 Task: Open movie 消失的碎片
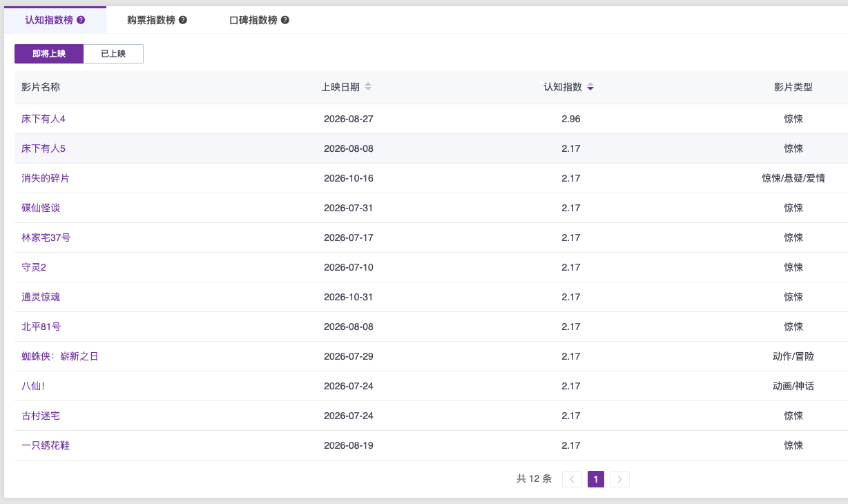(x=46, y=178)
